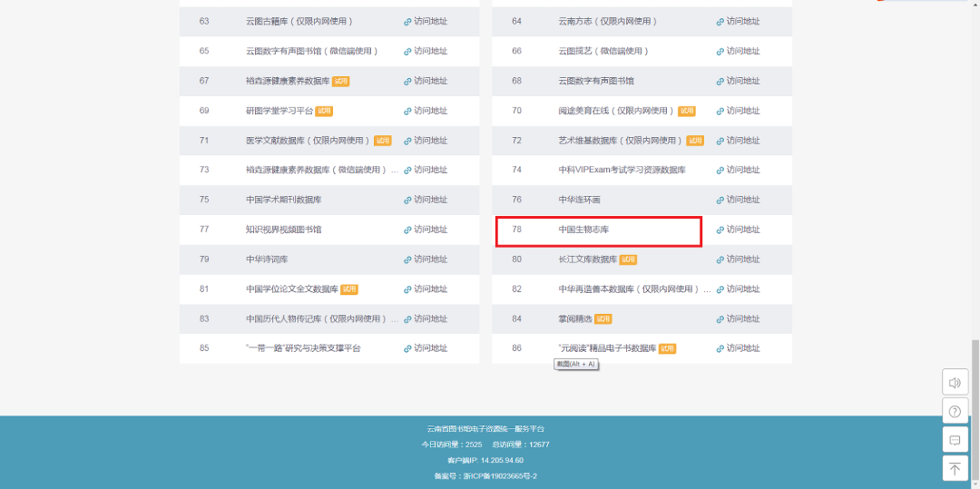
Task: Click the speaker icon in floating sidebar
Action: coord(955,383)
